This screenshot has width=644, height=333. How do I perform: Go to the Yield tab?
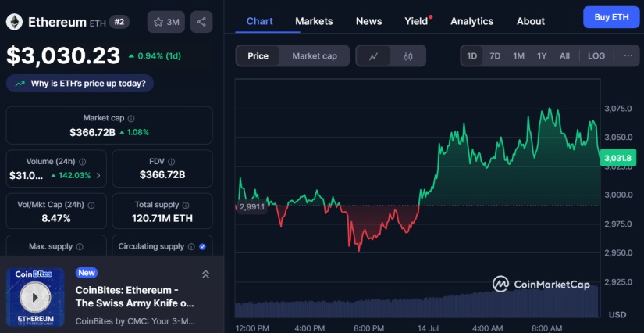[417, 21]
